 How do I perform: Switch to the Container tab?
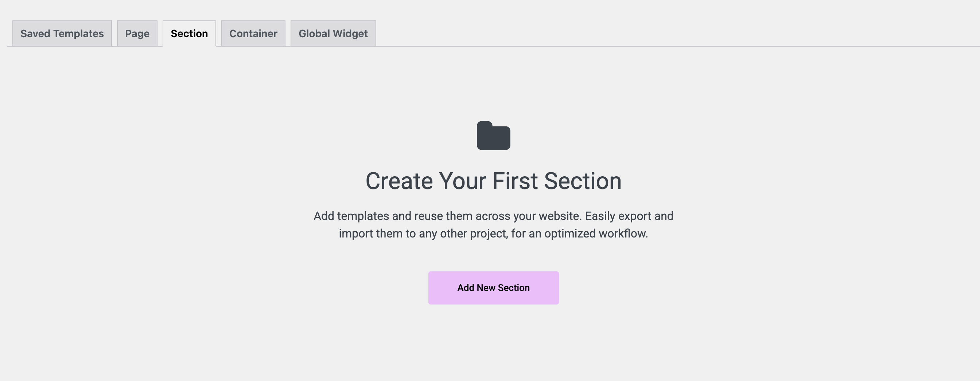click(x=253, y=34)
